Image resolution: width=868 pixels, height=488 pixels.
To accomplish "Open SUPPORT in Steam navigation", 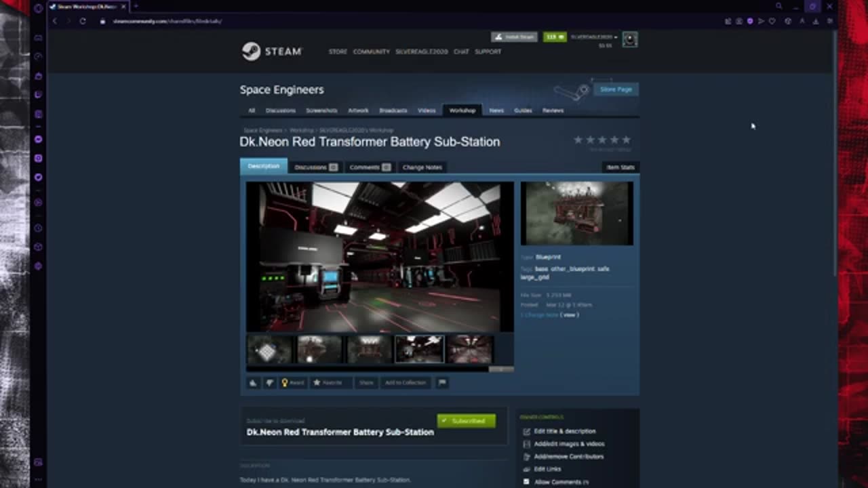I will tap(488, 52).
